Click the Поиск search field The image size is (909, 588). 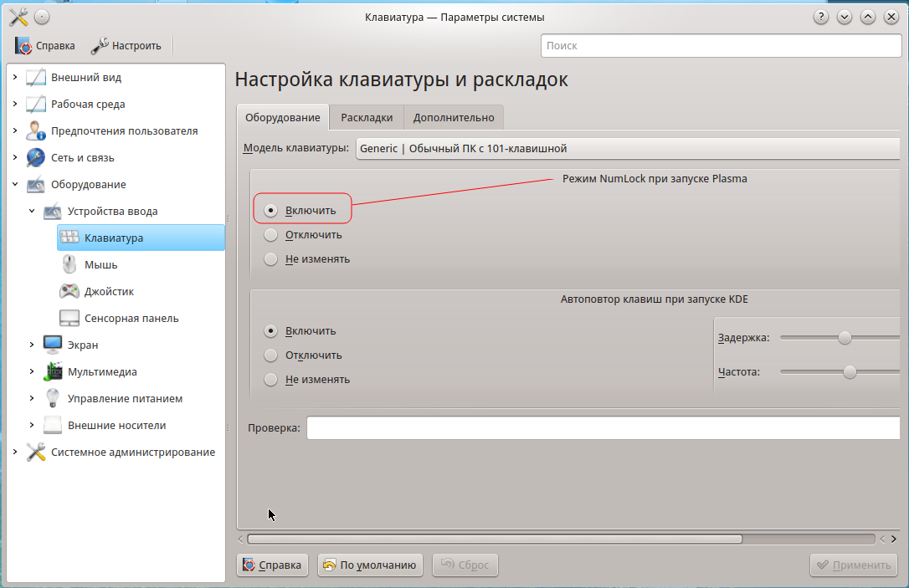pos(722,46)
